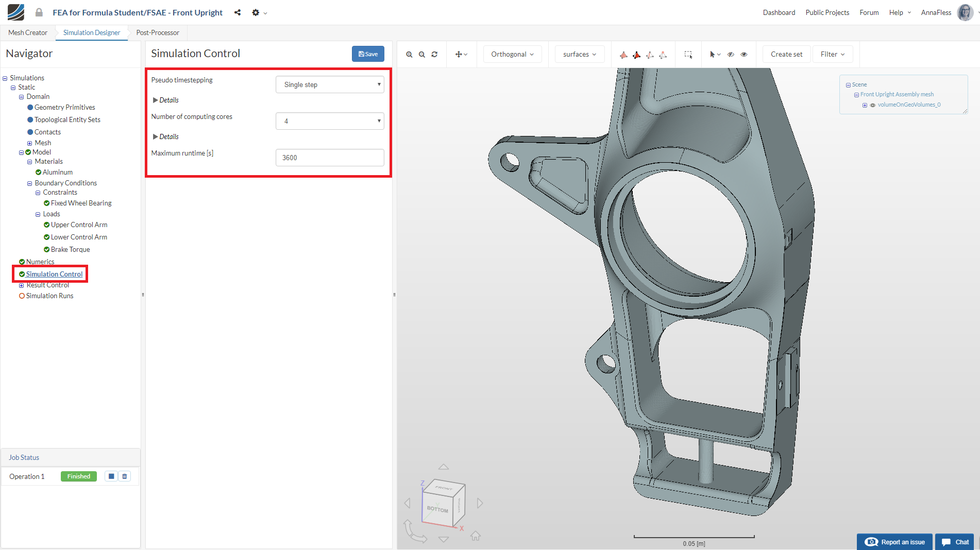This screenshot has width=980, height=550.
Task: Click the box selection tool icon
Action: click(x=688, y=55)
